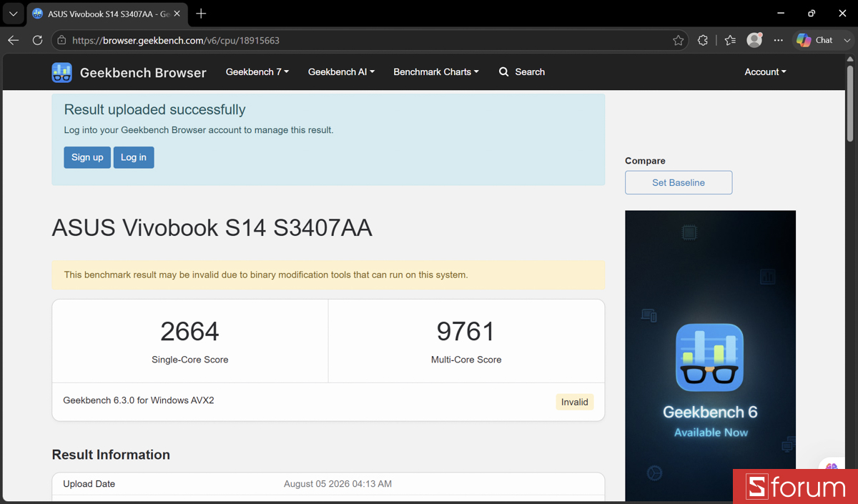The width and height of the screenshot is (858, 504).
Task: Close the ASUS Vivobook S14 browser tab
Action: (177, 14)
